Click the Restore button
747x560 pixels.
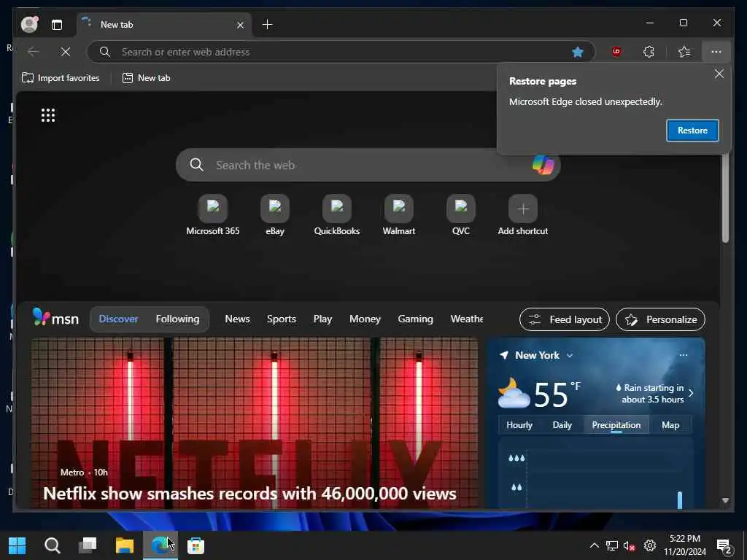click(x=692, y=131)
